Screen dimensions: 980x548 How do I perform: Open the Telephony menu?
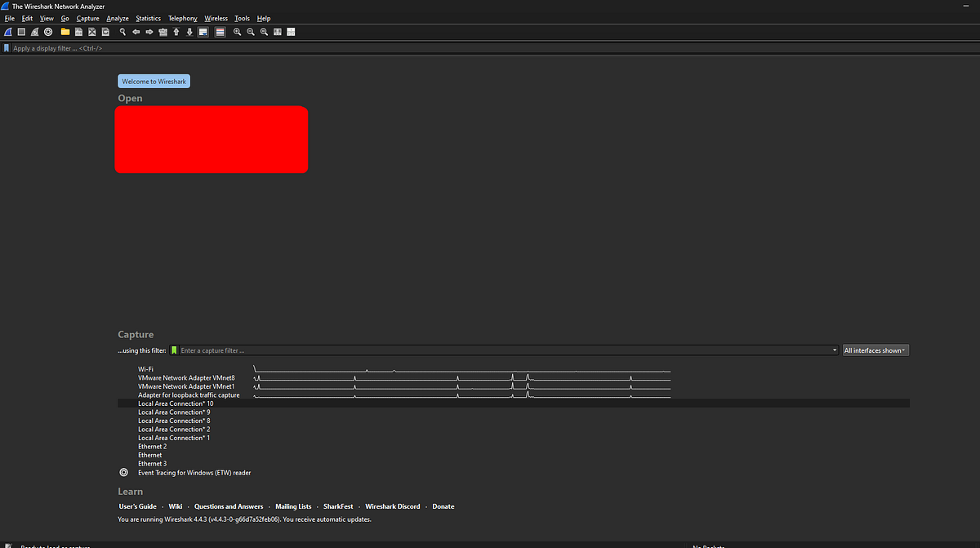tap(182, 18)
